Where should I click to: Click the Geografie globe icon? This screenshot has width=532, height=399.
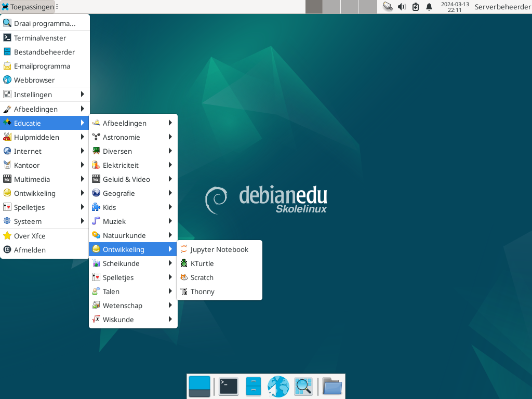pos(96,193)
